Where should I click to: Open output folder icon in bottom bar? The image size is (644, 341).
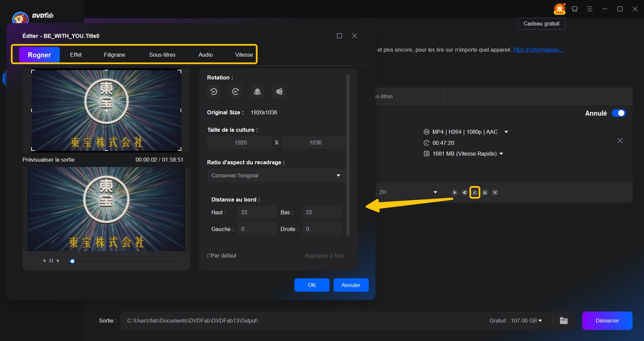(x=564, y=321)
